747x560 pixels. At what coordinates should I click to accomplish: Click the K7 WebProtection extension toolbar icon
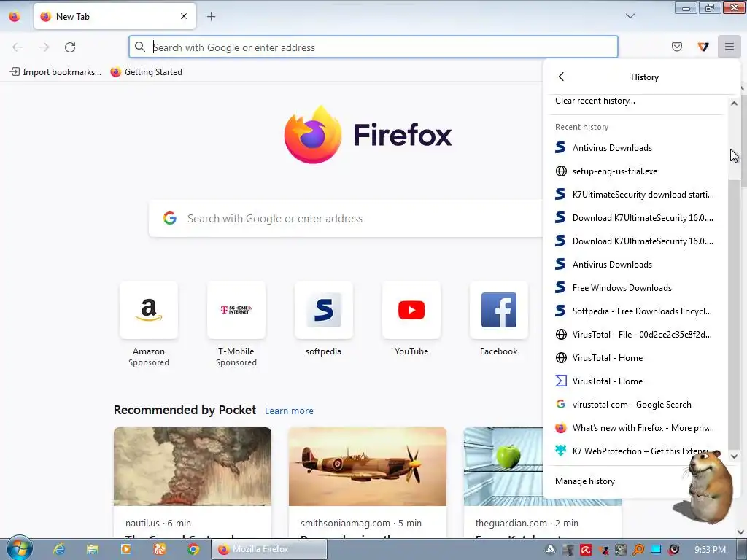point(703,47)
